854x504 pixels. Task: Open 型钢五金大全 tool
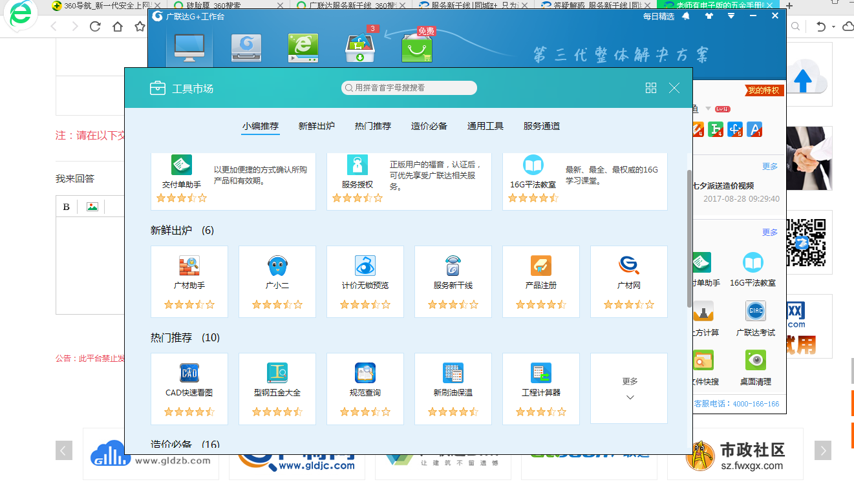[x=277, y=388]
